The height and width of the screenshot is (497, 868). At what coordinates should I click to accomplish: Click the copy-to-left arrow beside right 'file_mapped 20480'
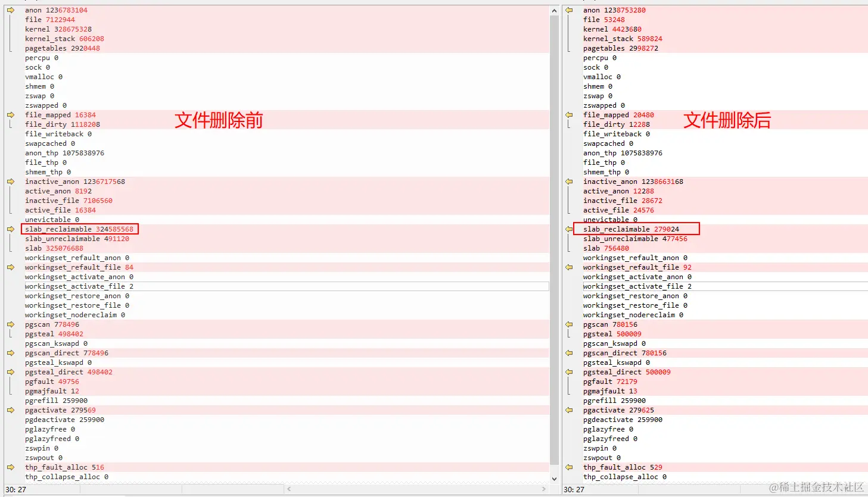[569, 115]
